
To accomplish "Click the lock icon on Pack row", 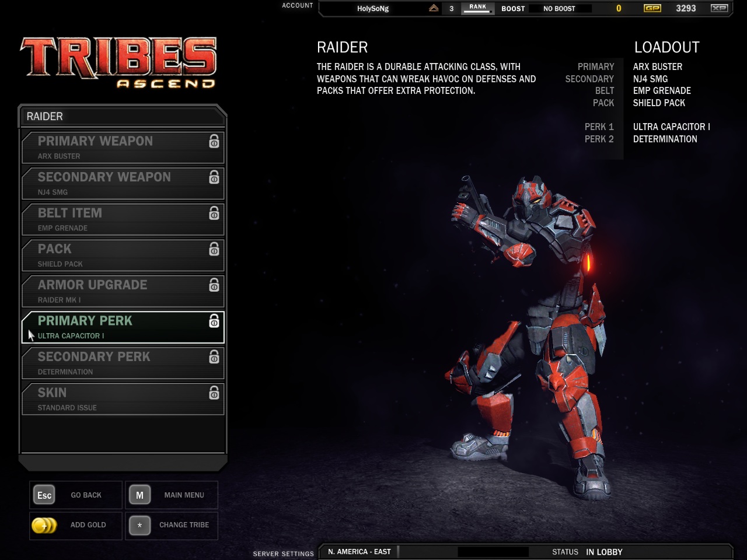I will point(214,250).
